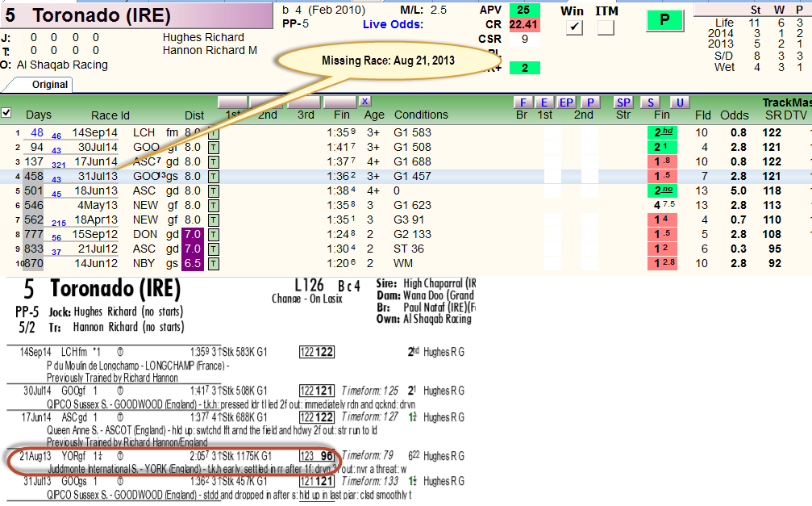812x506 pixels.
Task: Click the U button
Action: click(680, 102)
